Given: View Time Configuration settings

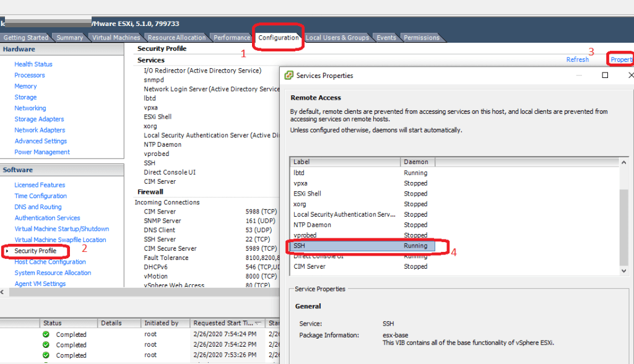Looking at the screenshot, I should 40,196.
